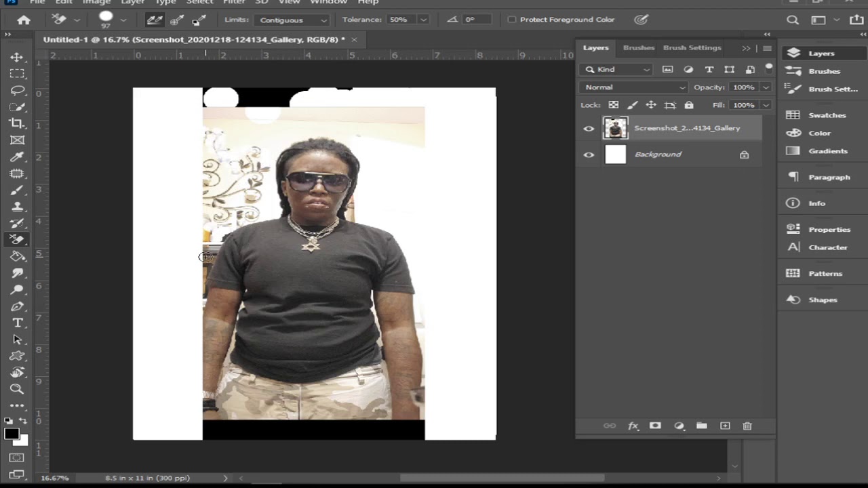Select the Paint Bucket tool
The image size is (868, 488).
(17, 256)
